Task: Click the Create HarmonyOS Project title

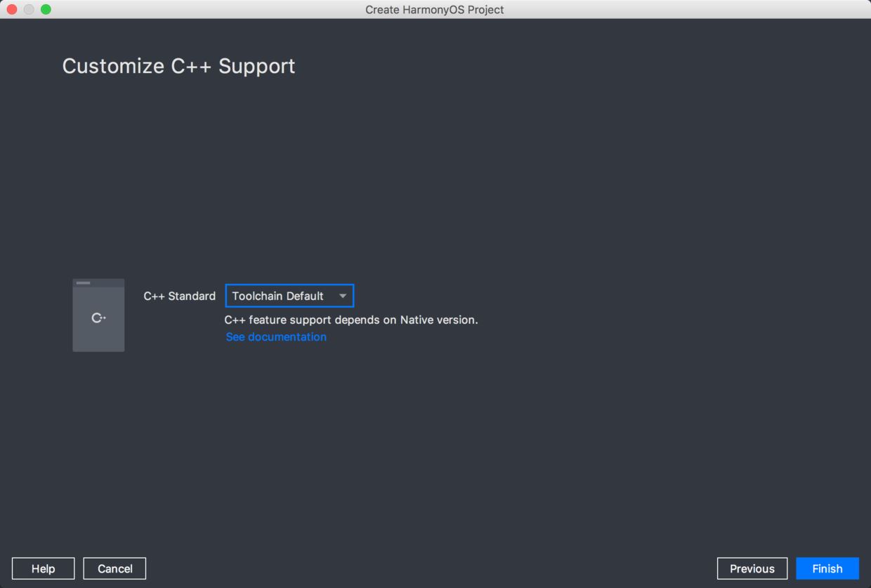Action: [x=435, y=9]
